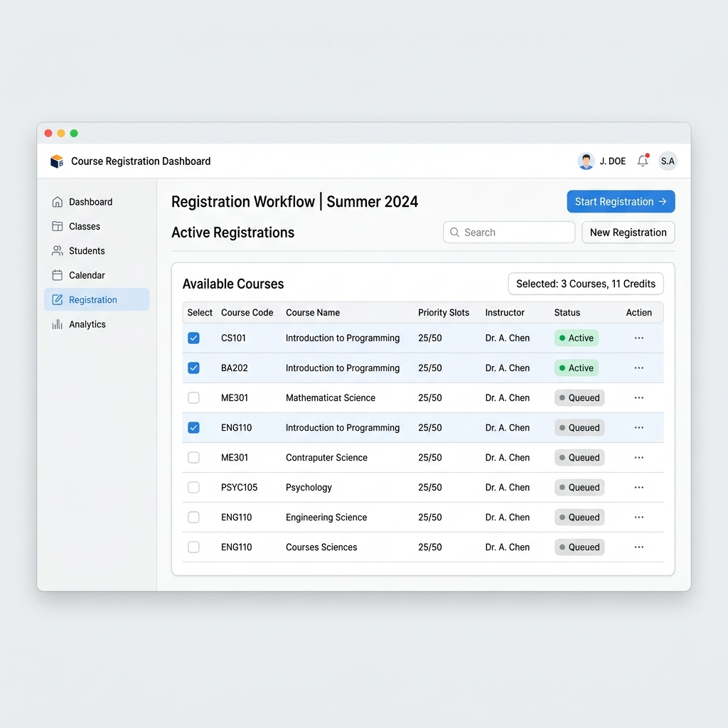Screen dimensions: 728x728
Task: Click the notification bell icon
Action: (643, 161)
